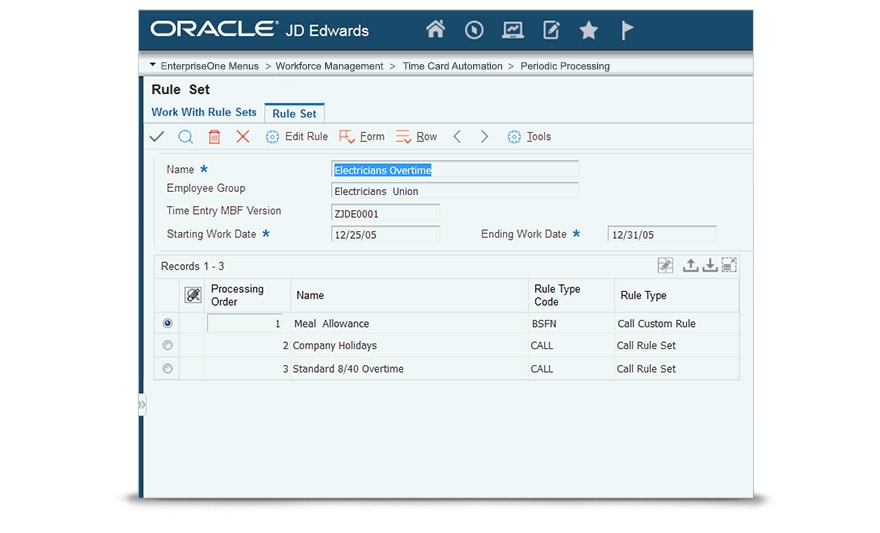Click the Find magnifier icon
Screen dimensions: 880x533
point(186,137)
